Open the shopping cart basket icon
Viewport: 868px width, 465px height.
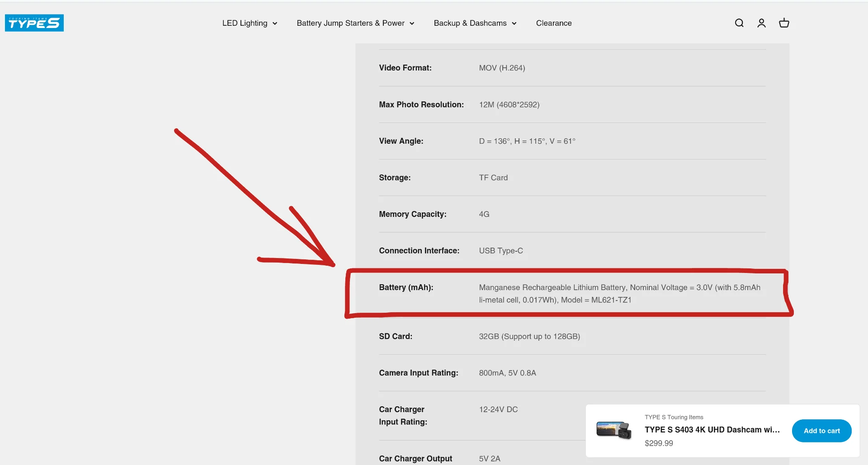coord(784,23)
